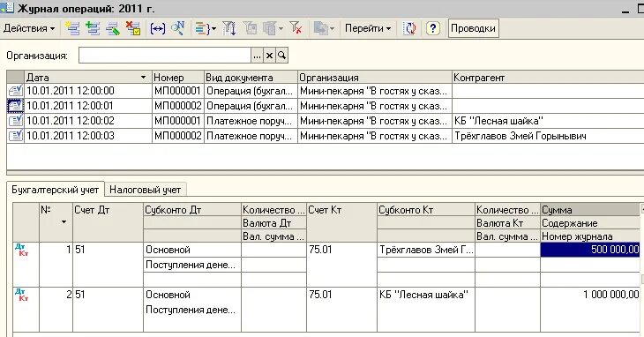
Task: Toggle the Проводки button
Action: [473, 28]
